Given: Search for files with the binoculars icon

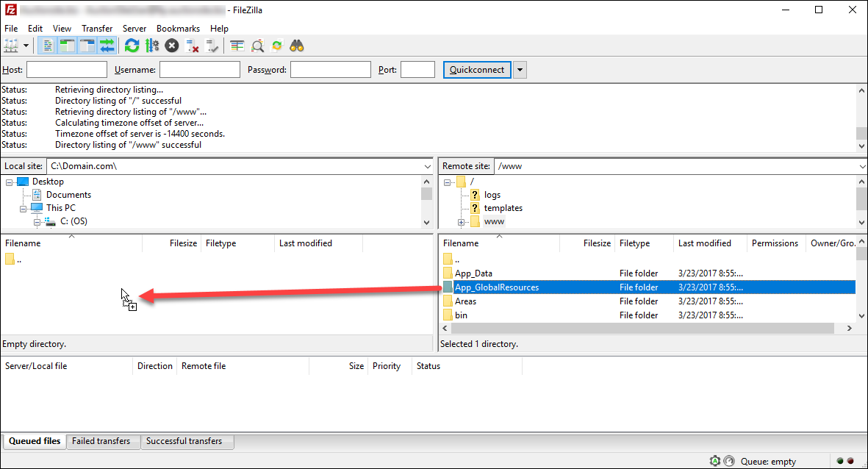Looking at the screenshot, I should 297,46.
